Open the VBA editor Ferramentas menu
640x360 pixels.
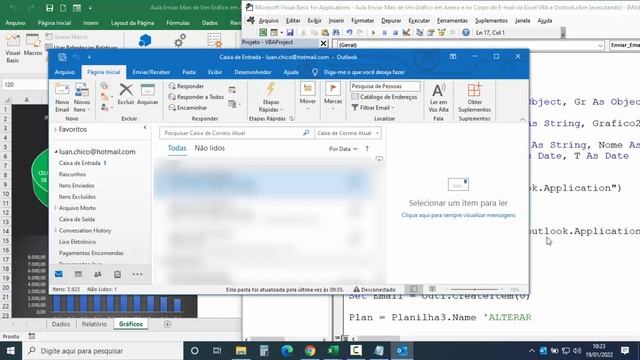452,20
